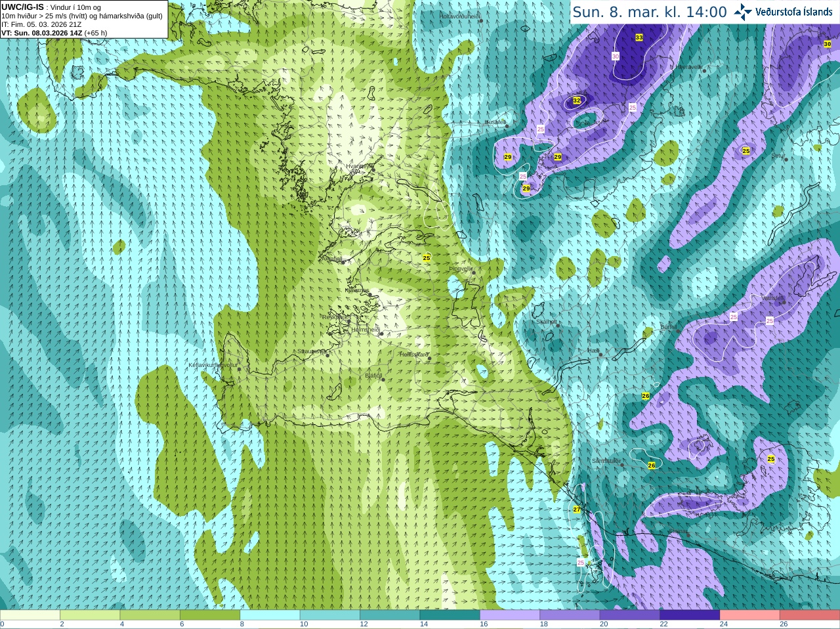Select the legend swatch above 26 m/s
The image size is (840, 629).
[810, 615]
